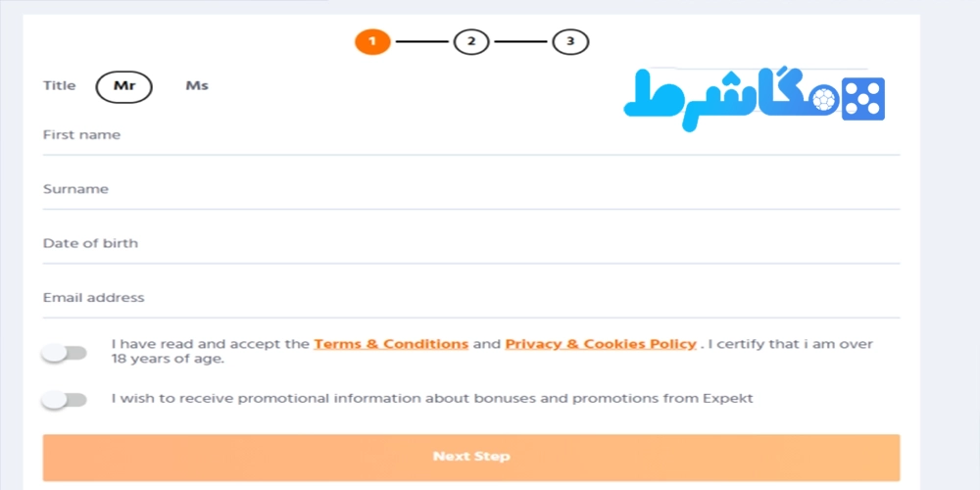Toggle promotional information from Expekt switch
Image resolution: width=980 pixels, height=490 pixels.
click(x=64, y=400)
